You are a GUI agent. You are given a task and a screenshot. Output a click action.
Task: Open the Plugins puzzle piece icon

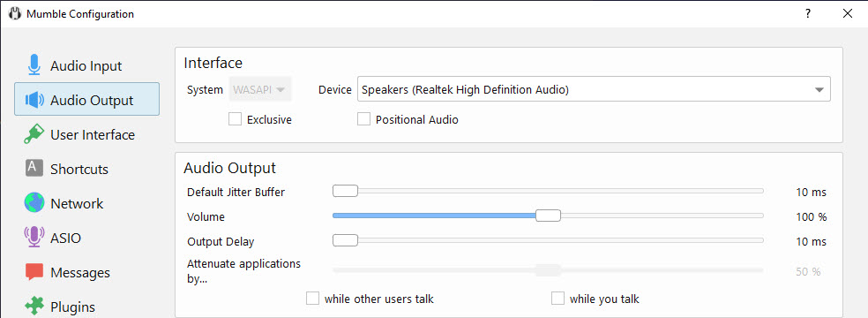[34, 307]
